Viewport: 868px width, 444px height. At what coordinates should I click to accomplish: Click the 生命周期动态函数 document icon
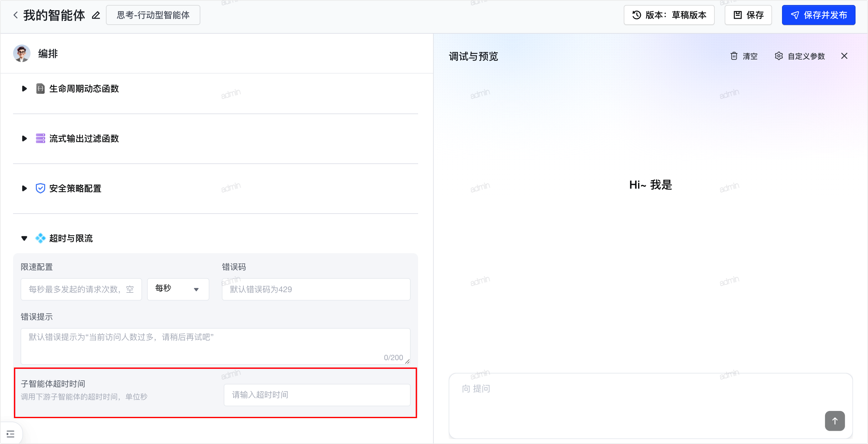pyautogui.click(x=41, y=89)
